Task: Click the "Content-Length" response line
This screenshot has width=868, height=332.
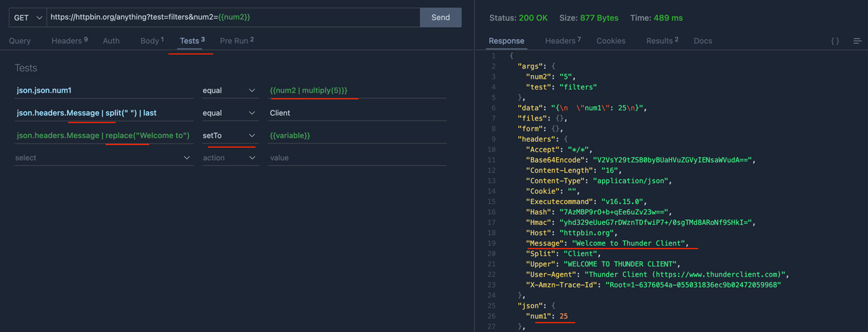Action: 574,170
